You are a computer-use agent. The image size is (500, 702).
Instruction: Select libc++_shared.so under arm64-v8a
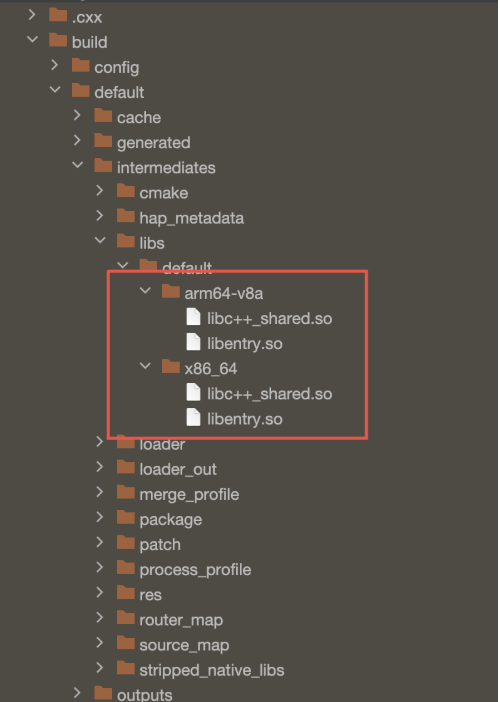(269, 319)
